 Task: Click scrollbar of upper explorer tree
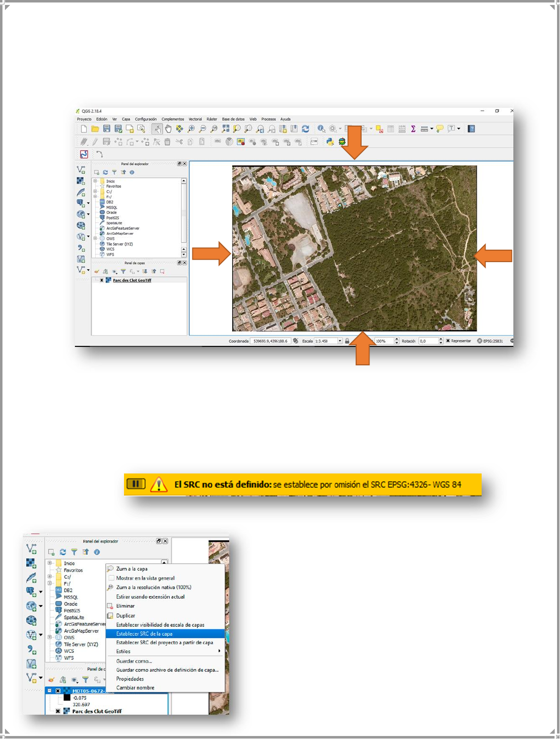184,213
